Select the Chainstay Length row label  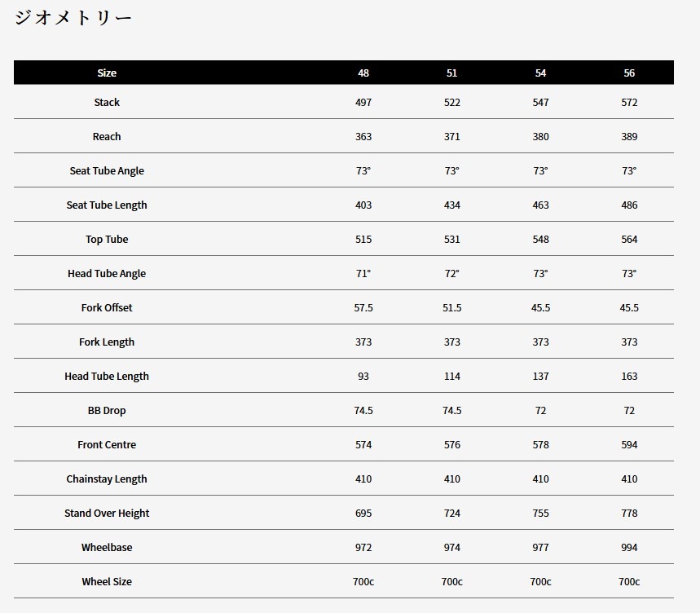(x=107, y=479)
